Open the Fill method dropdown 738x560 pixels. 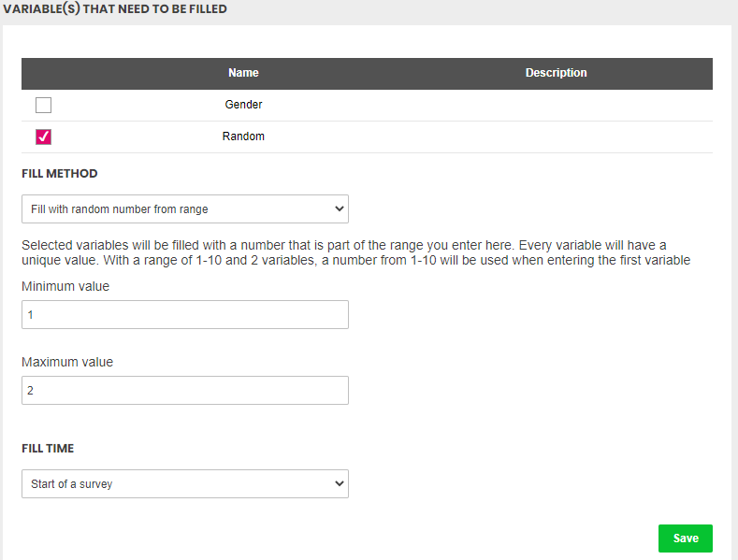coord(185,208)
